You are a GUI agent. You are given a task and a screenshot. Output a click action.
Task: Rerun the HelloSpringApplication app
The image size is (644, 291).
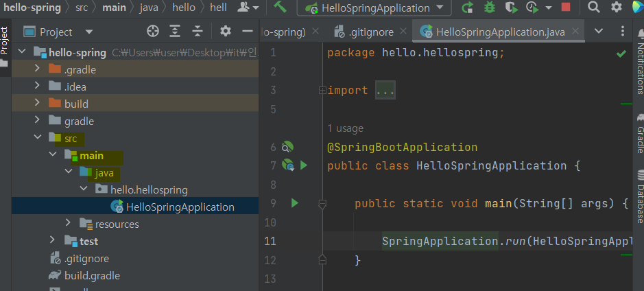pos(467,8)
